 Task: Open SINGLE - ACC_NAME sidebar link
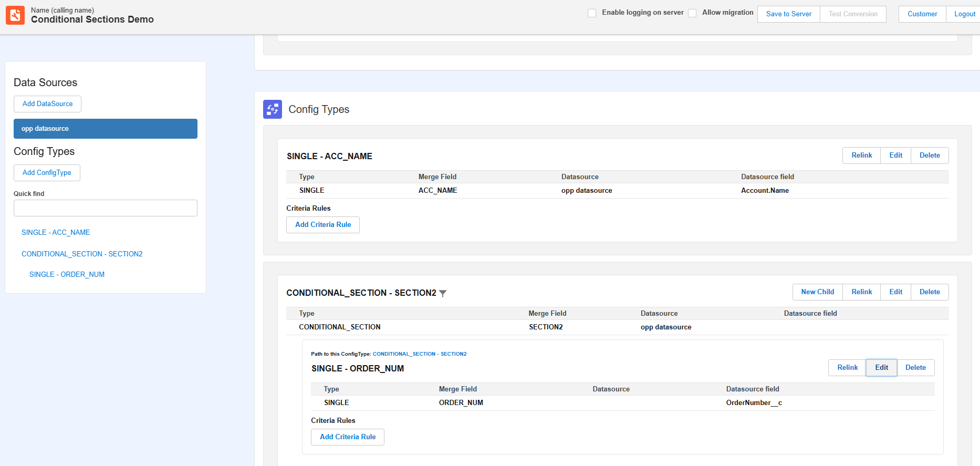tap(56, 232)
